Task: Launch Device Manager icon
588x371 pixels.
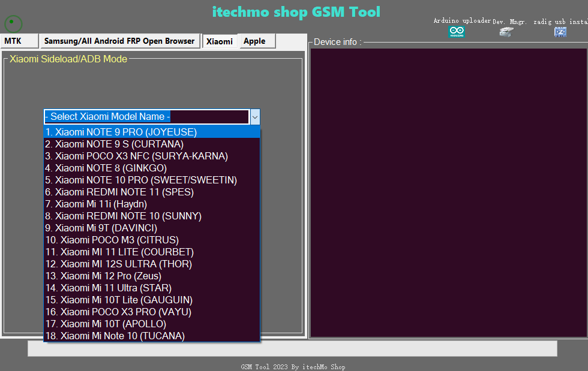Action: click(x=506, y=32)
